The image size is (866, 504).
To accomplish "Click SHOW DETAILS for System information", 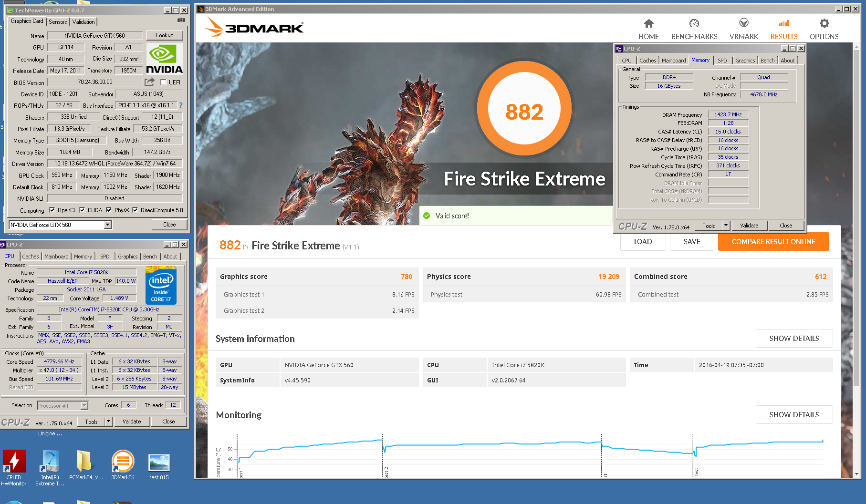I will coord(794,338).
